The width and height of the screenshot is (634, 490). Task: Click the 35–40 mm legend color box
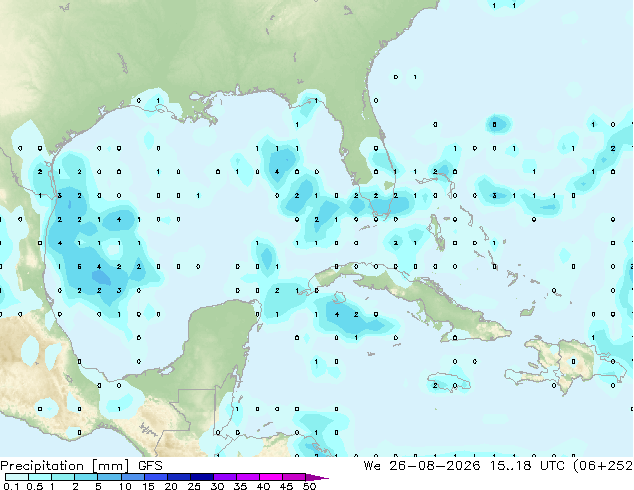pyautogui.click(x=247, y=477)
